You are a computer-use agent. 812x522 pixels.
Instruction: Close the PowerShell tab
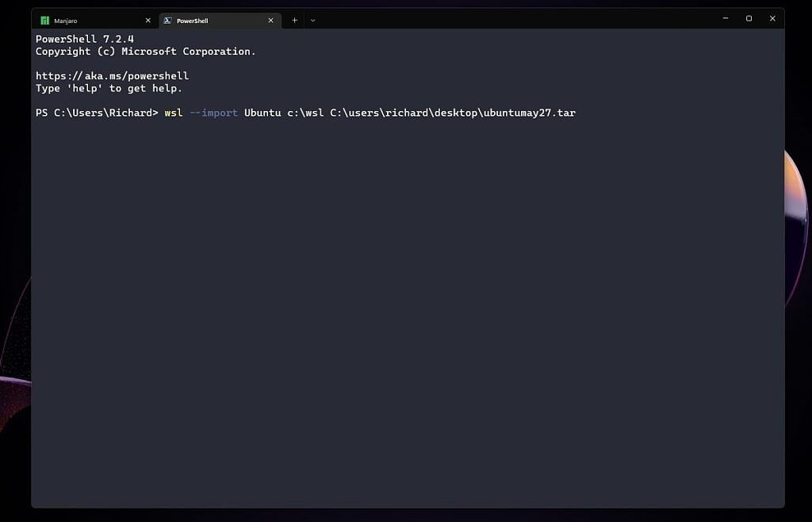pos(270,20)
